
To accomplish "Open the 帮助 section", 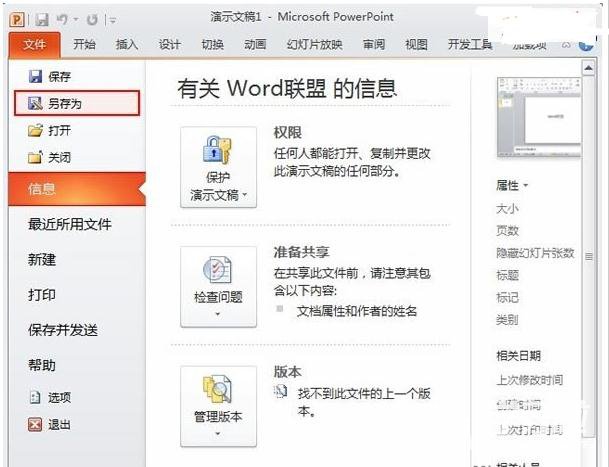I will [42, 365].
